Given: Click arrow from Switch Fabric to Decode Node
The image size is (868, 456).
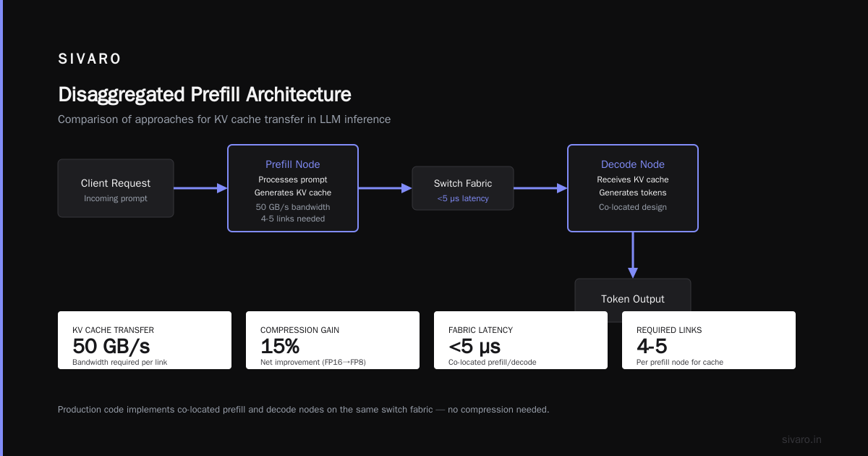Looking at the screenshot, I should 540,188.
